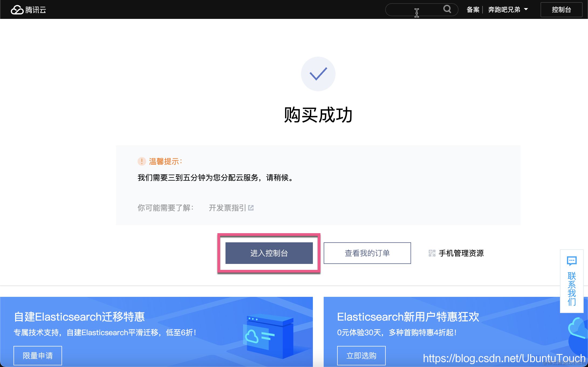Click the orange warning tip icon
The width and height of the screenshot is (588, 367).
(142, 161)
